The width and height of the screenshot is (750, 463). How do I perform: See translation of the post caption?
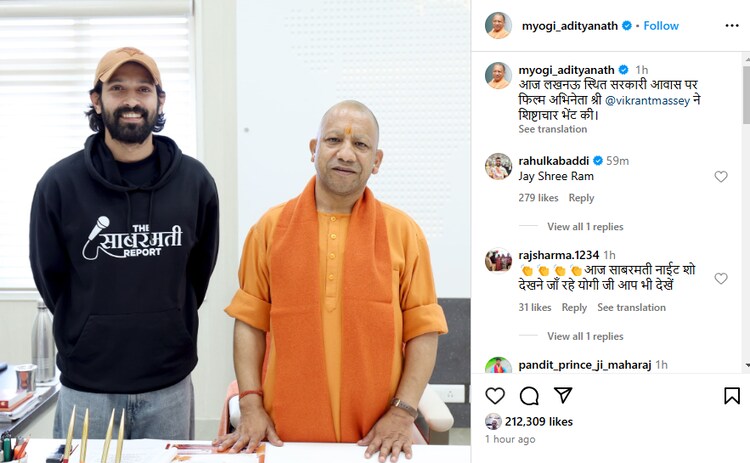pos(552,129)
